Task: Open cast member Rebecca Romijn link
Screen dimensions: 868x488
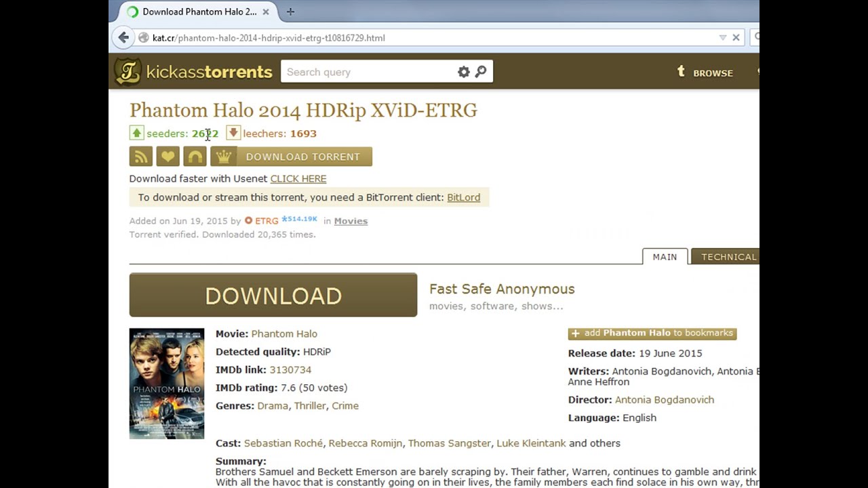Action: pos(366,443)
